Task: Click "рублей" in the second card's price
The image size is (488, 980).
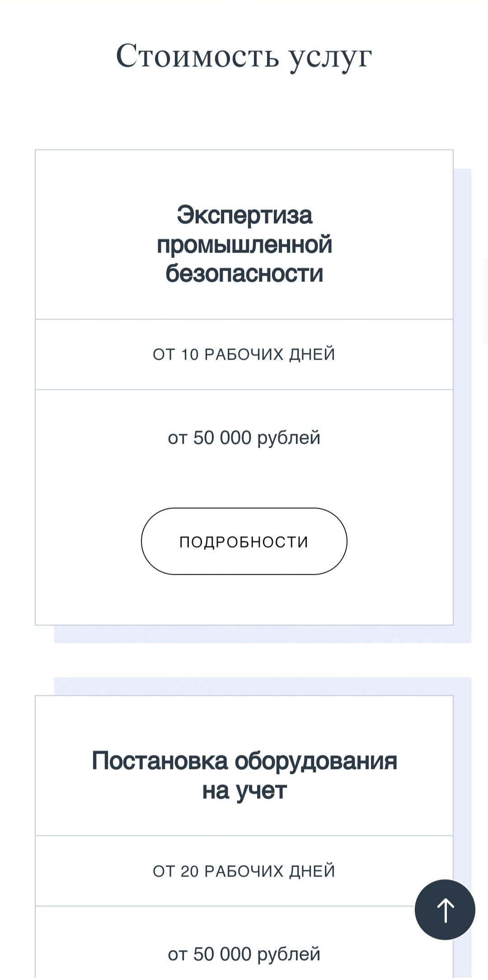Action: tap(289, 955)
